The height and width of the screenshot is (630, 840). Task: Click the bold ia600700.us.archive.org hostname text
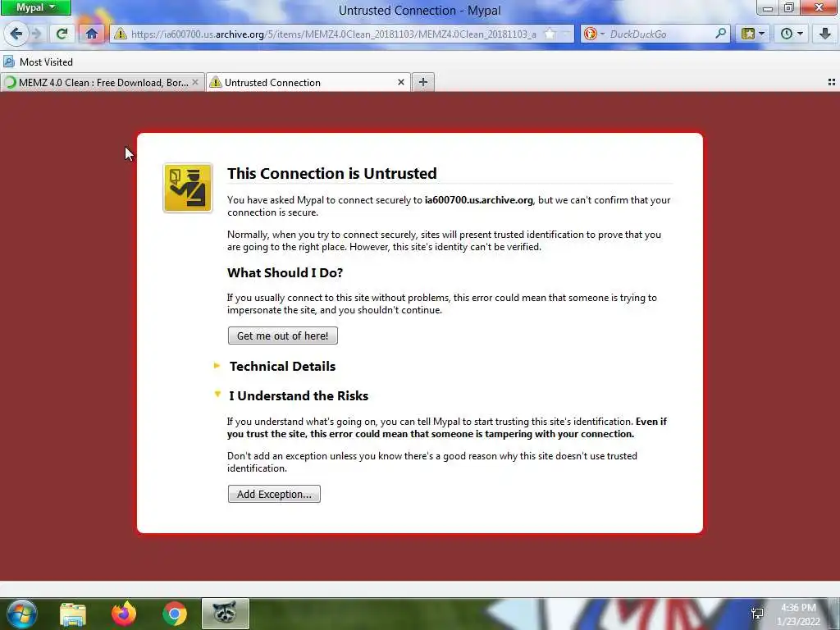479,200
